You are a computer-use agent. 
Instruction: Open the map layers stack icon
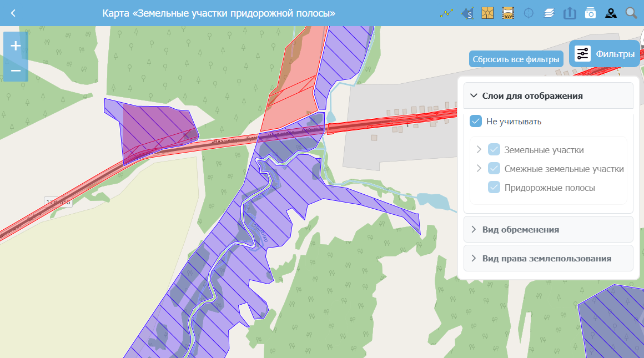point(549,13)
